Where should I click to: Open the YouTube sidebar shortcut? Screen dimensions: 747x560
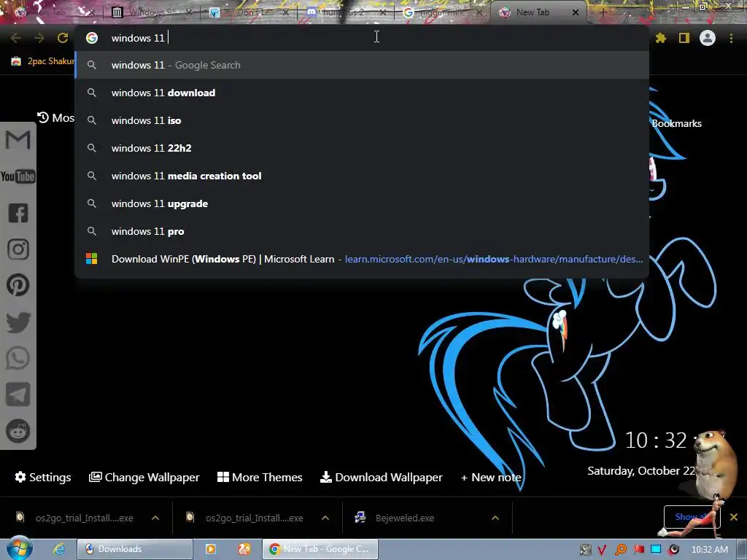18,176
